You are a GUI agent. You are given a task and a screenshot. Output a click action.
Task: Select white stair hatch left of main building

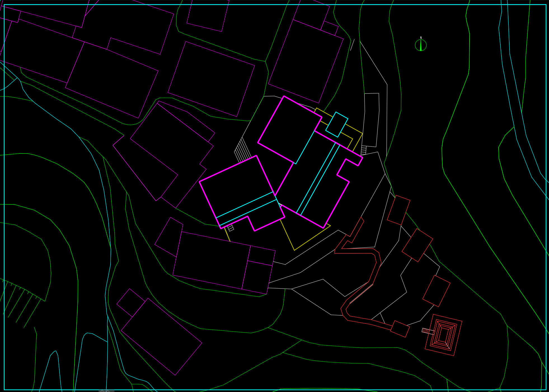242,150
